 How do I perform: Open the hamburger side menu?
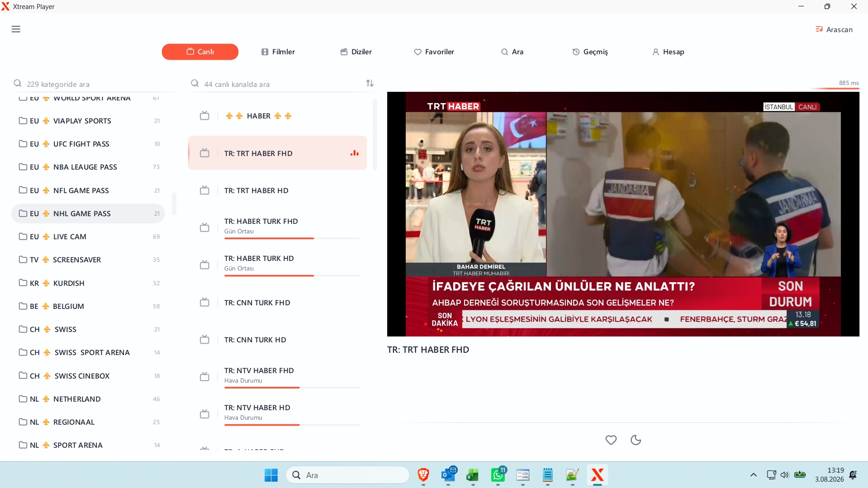click(x=16, y=29)
